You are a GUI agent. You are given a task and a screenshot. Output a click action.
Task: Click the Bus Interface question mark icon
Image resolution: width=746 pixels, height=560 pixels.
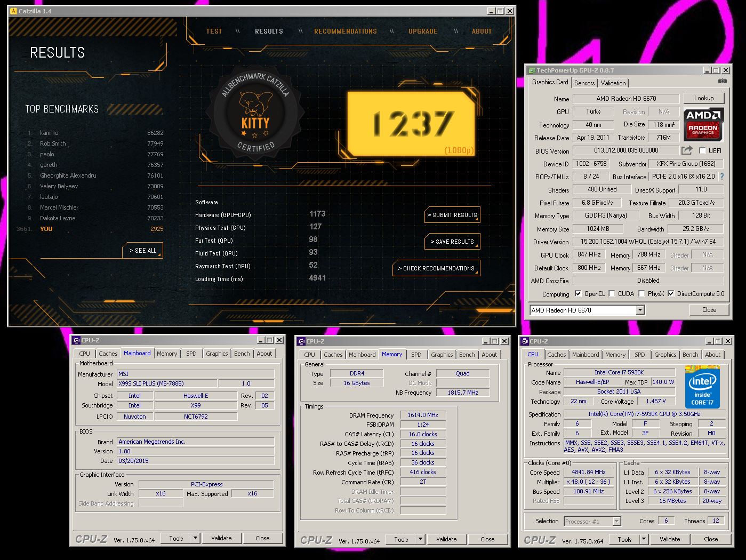pyautogui.click(x=722, y=177)
